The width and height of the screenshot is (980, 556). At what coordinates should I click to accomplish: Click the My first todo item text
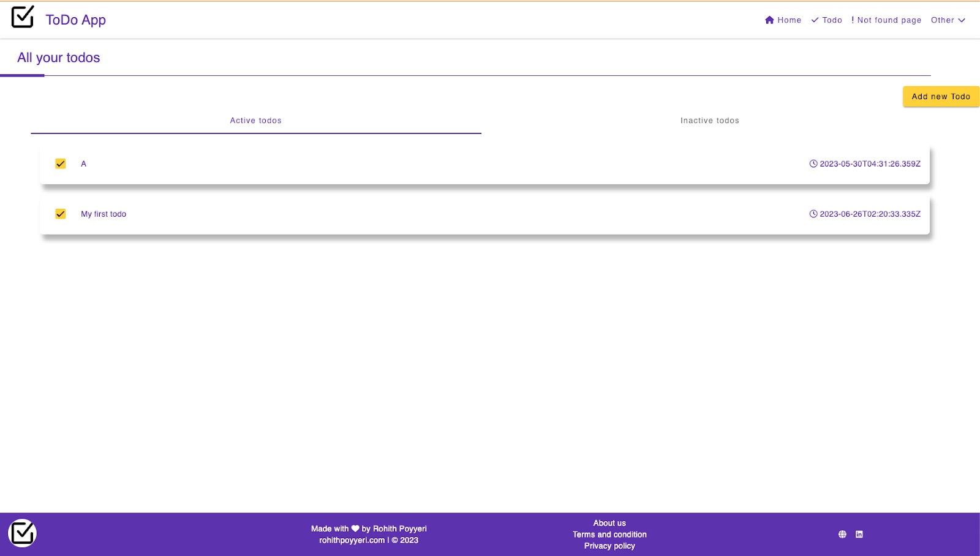[104, 214]
